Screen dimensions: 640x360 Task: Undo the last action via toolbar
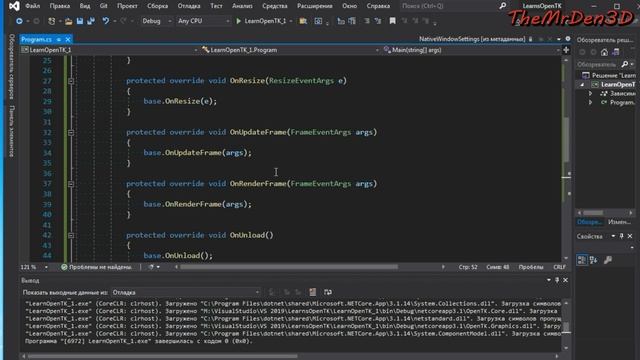pos(105,21)
